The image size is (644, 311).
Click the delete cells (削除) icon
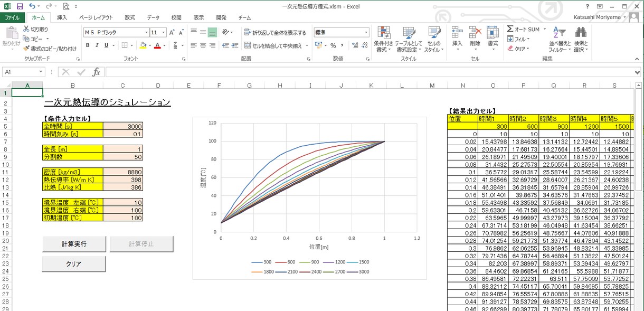[x=475, y=33]
